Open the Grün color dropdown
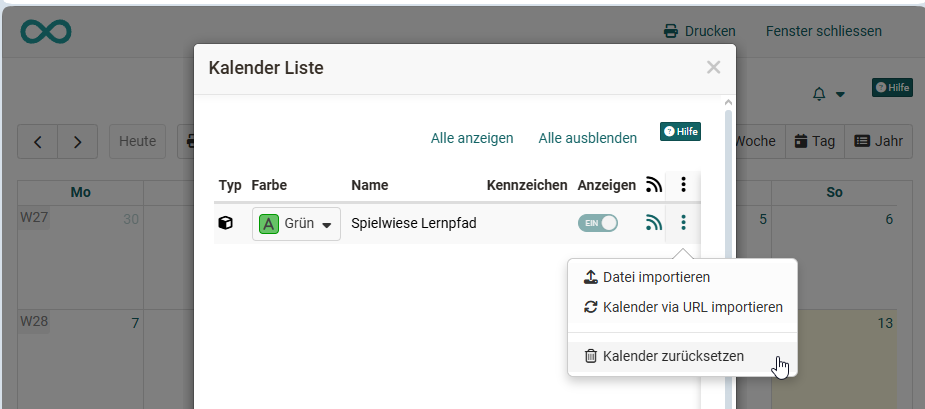The width and height of the screenshot is (925, 409). 296,224
